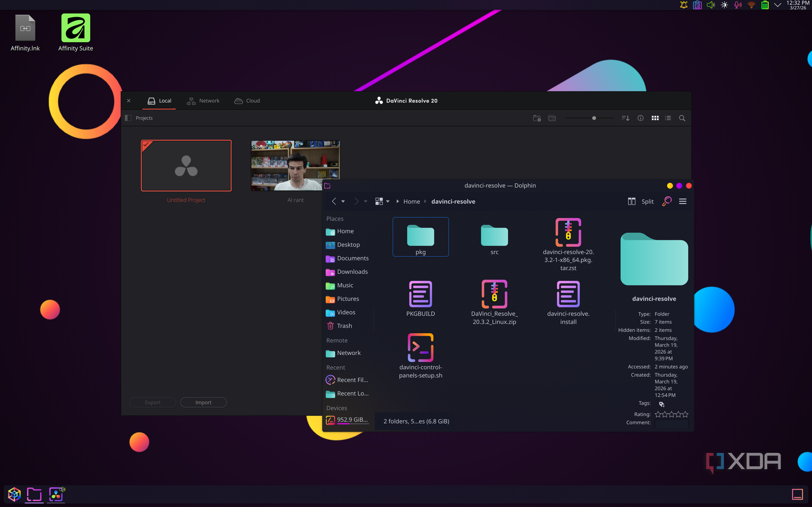The width and height of the screenshot is (812, 507).
Task: Select the AI rant project thumbnail
Action: pyautogui.click(x=295, y=166)
